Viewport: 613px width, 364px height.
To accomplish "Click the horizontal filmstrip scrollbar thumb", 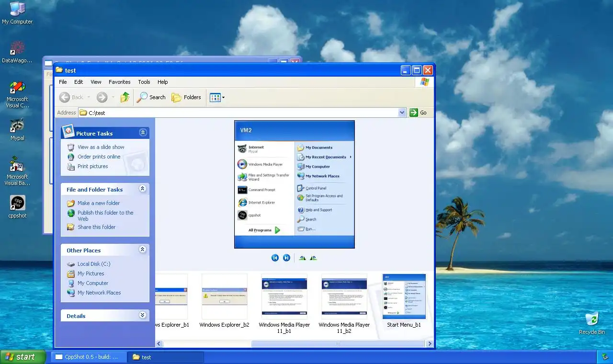I will coord(338,343).
